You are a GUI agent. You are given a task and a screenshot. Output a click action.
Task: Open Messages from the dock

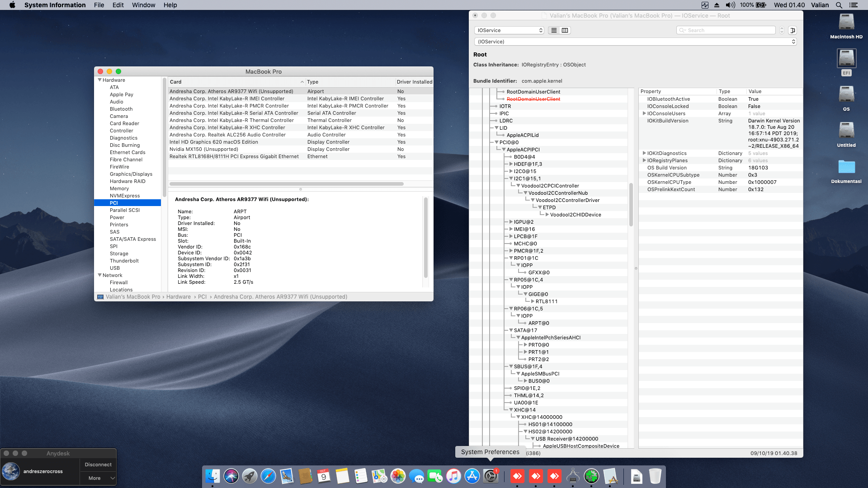416,476
